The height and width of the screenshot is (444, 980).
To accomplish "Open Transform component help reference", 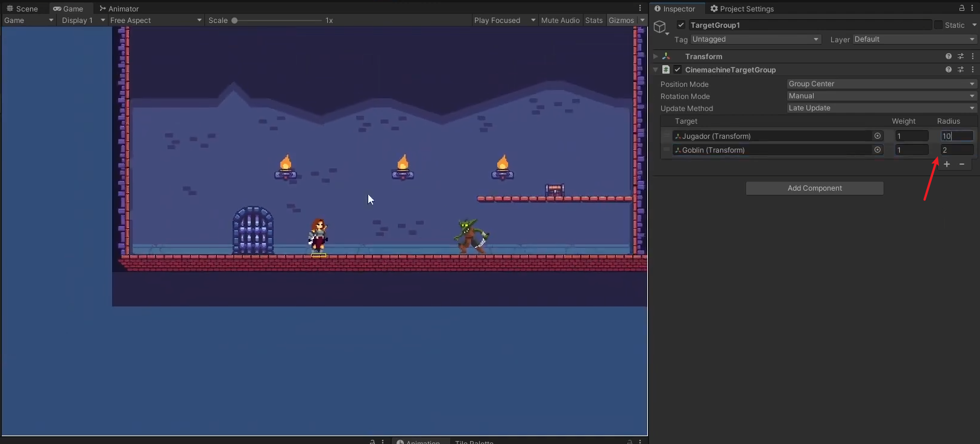I will pos(949,56).
